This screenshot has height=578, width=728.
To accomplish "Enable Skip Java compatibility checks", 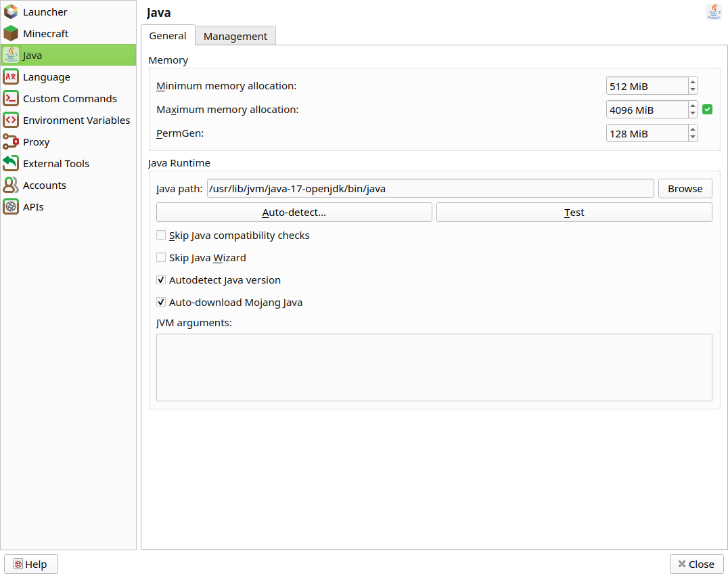I will [x=161, y=235].
